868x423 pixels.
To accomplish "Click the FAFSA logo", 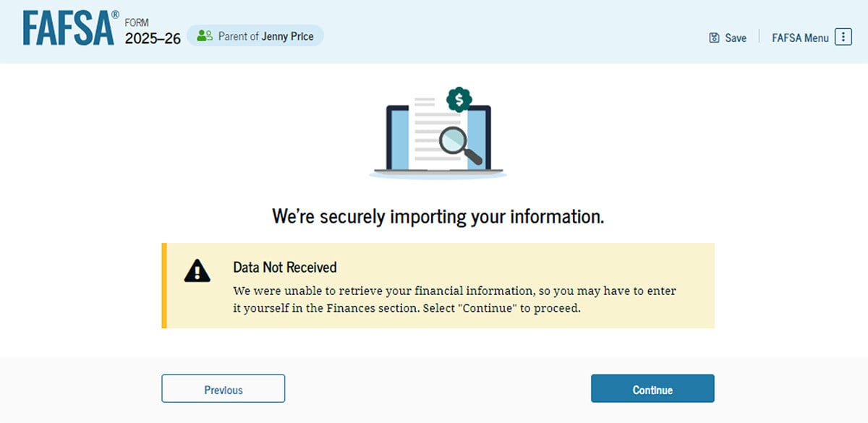I will [x=70, y=29].
